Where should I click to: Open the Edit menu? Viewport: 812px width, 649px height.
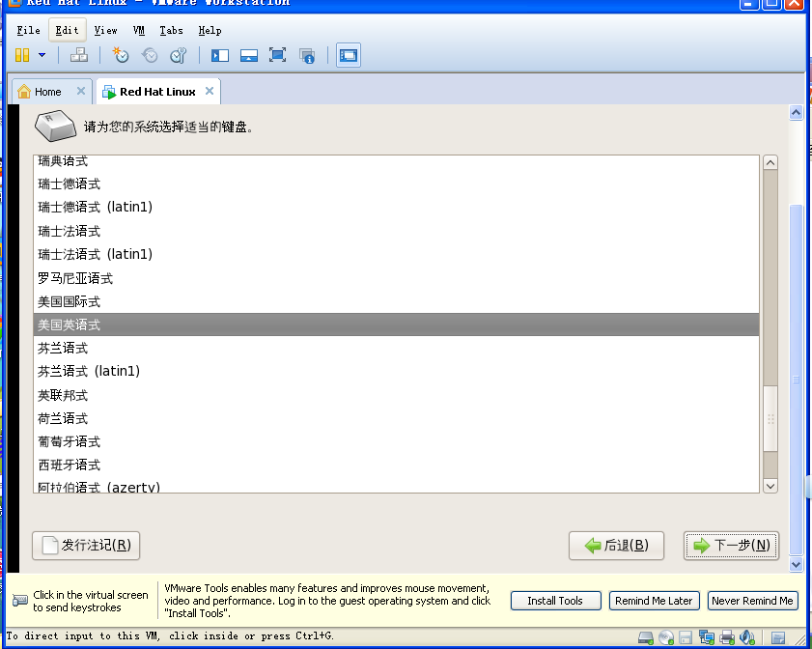(66, 30)
